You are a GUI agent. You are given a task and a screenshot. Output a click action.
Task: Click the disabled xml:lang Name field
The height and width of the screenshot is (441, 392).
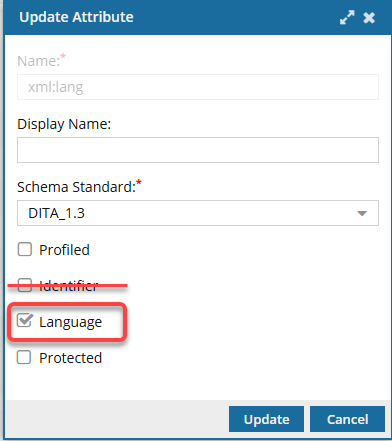198,87
